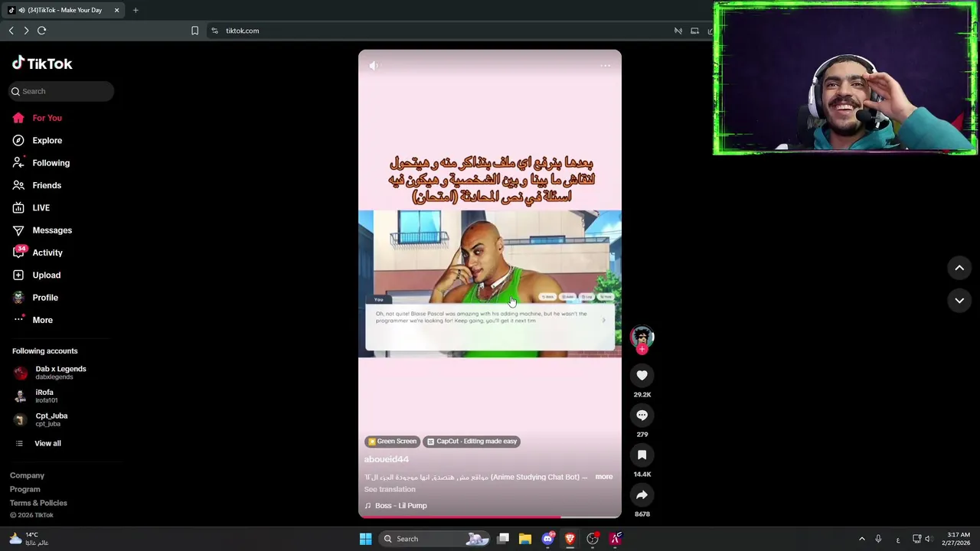Open Activity notifications
980x551 pixels.
click(x=47, y=253)
